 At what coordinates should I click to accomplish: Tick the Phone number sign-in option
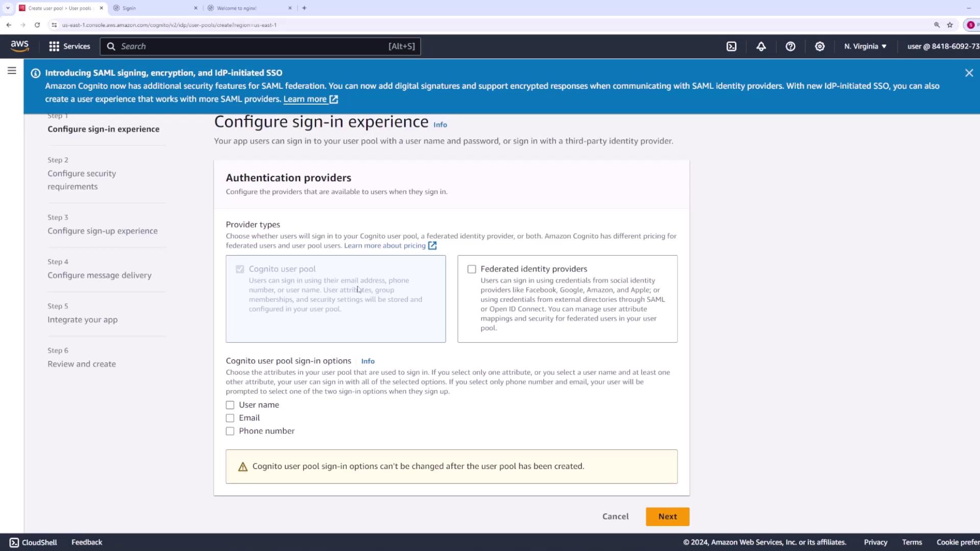(230, 431)
